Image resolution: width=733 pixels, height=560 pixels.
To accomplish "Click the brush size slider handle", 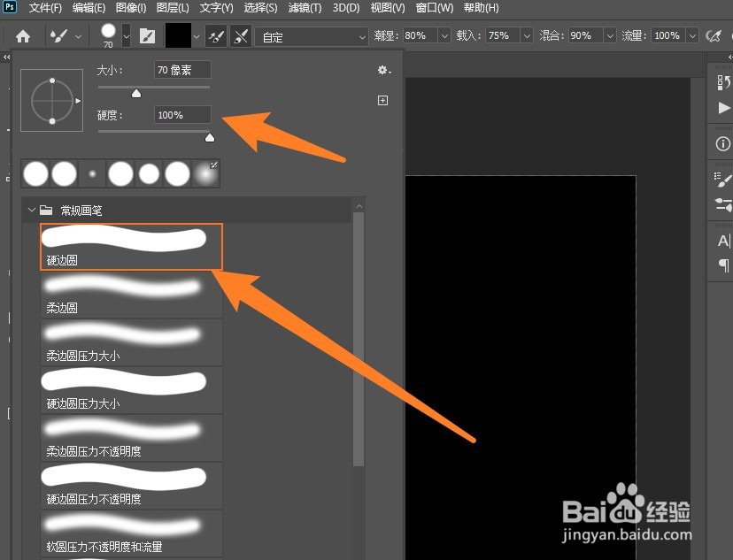I will pyautogui.click(x=136, y=94).
